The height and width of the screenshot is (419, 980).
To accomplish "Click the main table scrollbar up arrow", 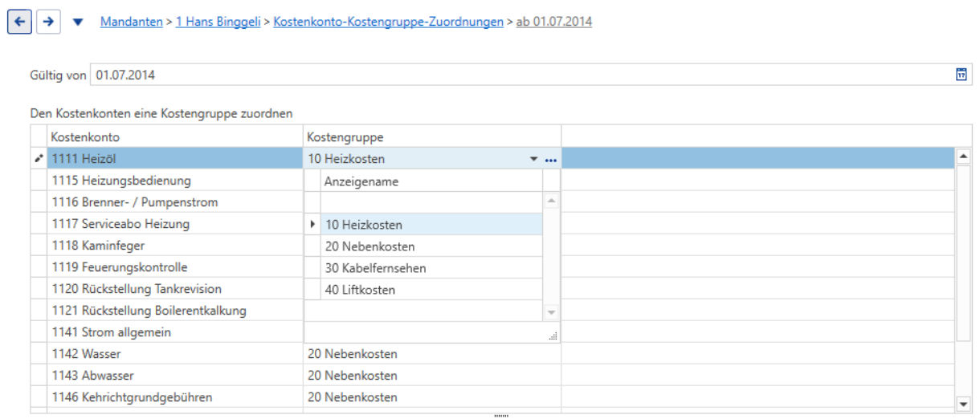I will pos(964,157).
